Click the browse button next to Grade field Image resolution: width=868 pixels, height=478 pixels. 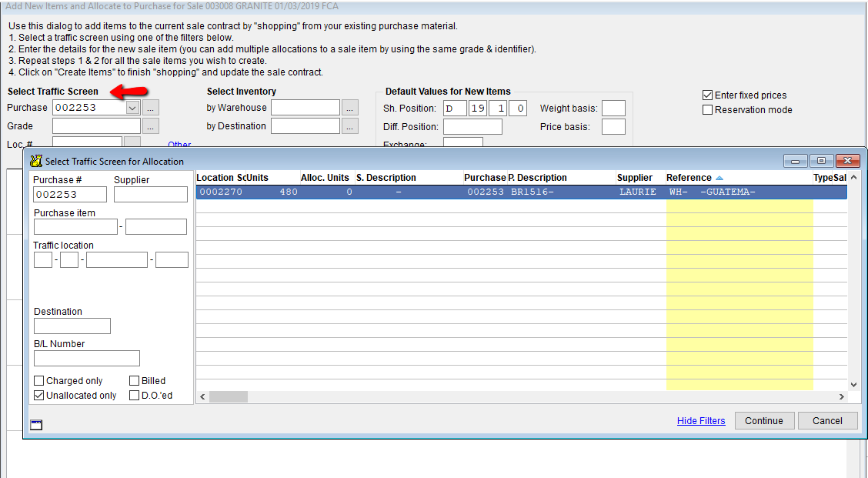click(x=151, y=125)
